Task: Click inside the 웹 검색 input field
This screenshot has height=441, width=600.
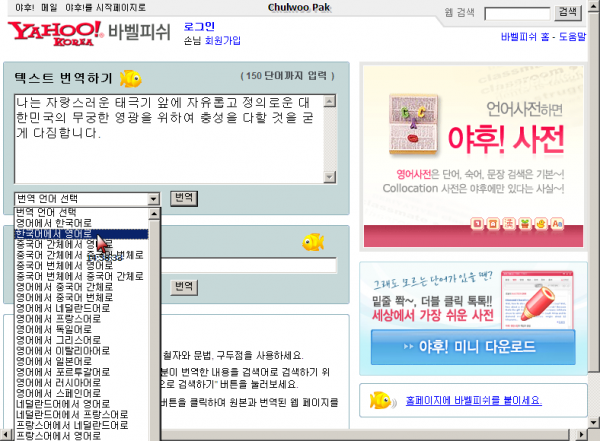Action: [x=517, y=14]
